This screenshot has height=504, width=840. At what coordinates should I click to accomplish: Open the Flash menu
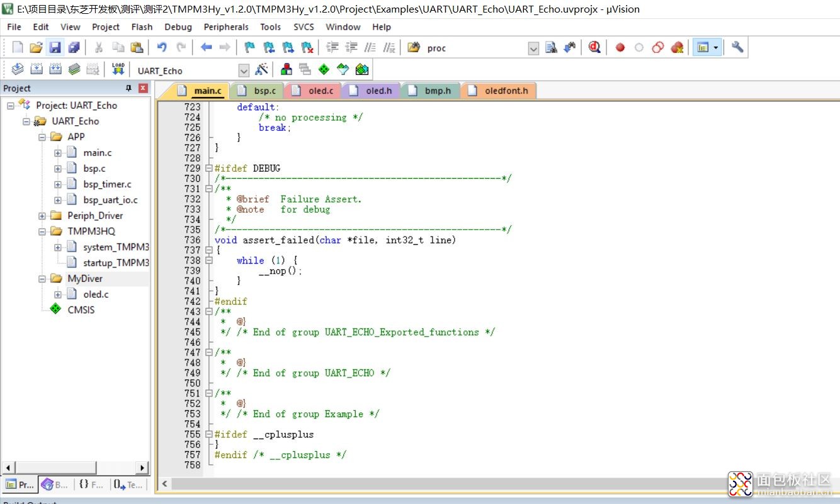pyautogui.click(x=142, y=27)
